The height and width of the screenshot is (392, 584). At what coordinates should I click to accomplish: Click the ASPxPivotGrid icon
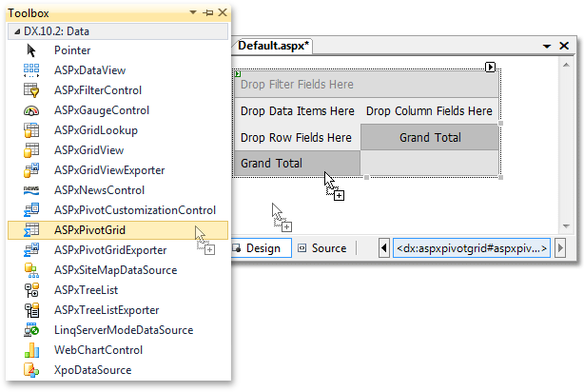point(31,230)
